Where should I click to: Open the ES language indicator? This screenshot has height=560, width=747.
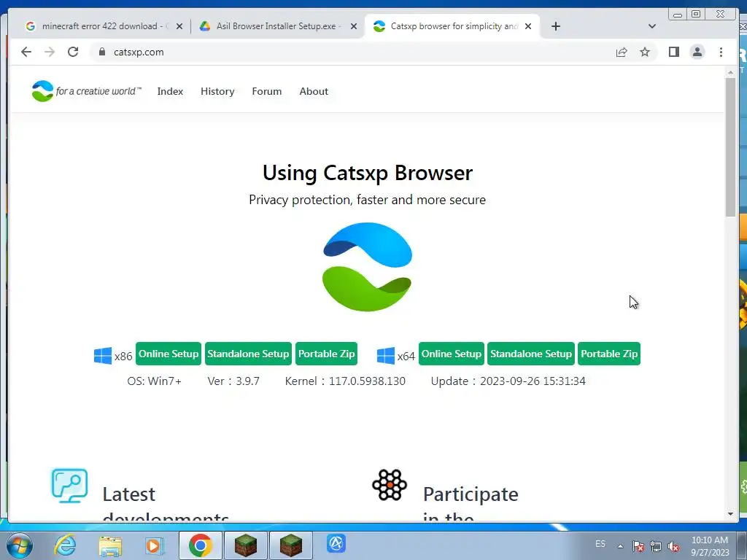tap(600, 544)
